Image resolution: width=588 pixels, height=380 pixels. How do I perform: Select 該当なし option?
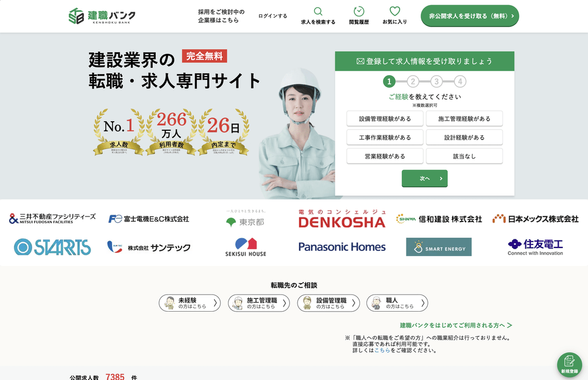pos(464,156)
